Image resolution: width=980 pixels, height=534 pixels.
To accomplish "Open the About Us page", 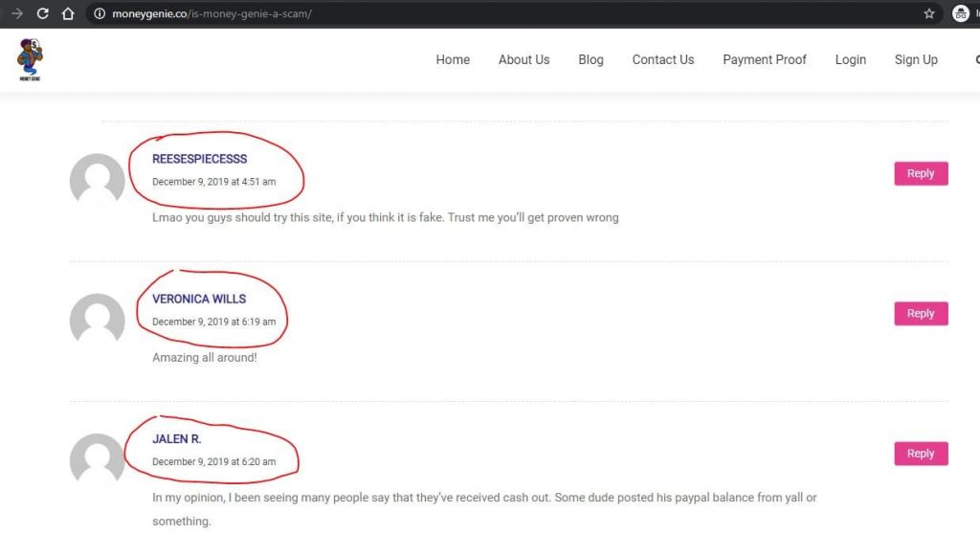I will [523, 59].
